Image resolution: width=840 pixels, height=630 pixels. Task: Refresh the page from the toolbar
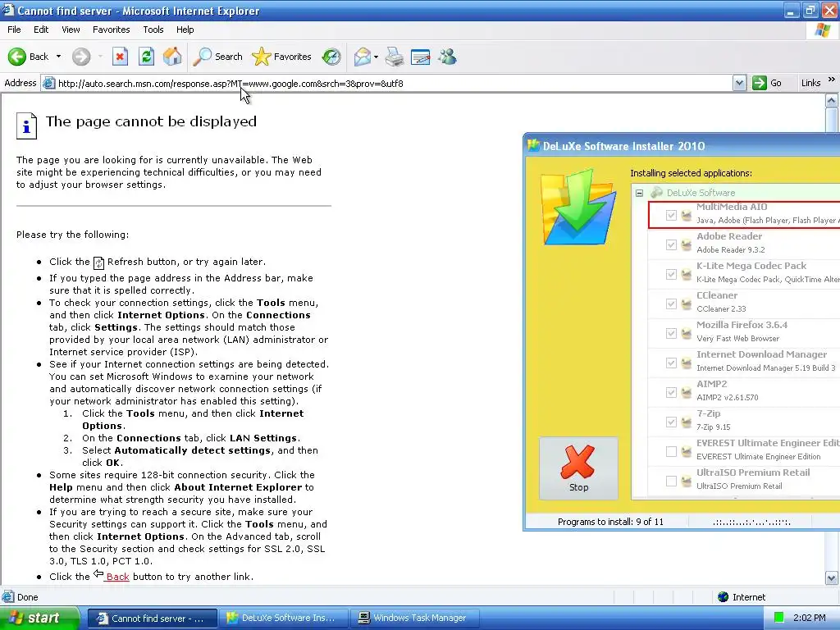pyautogui.click(x=146, y=57)
